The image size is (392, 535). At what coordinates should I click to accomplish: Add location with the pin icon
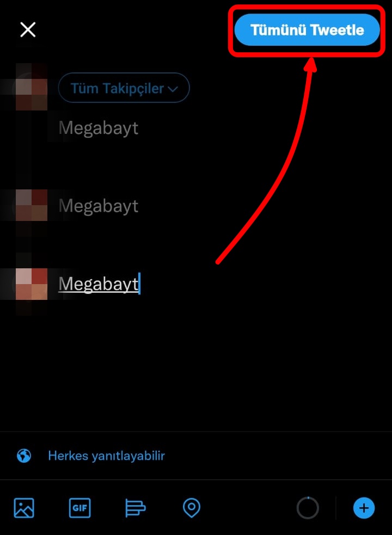click(192, 508)
